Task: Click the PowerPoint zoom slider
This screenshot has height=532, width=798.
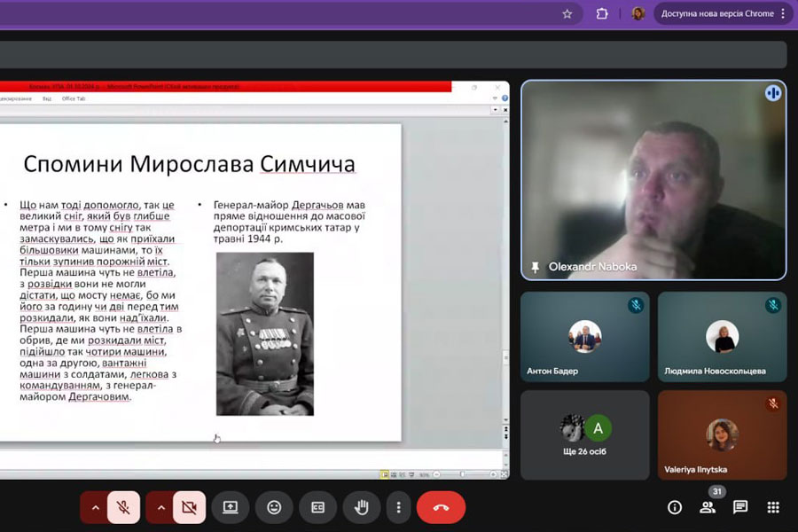Action: pyautogui.click(x=462, y=474)
